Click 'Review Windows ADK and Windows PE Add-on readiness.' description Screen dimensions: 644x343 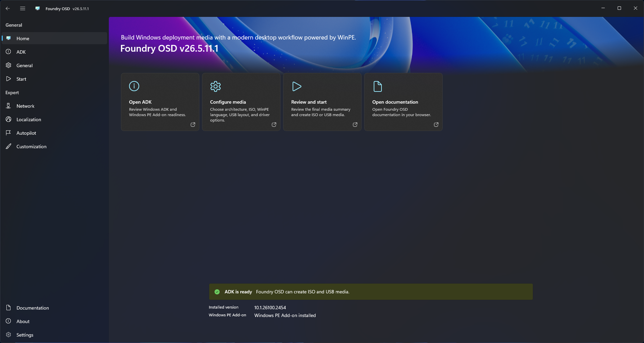[x=157, y=112]
